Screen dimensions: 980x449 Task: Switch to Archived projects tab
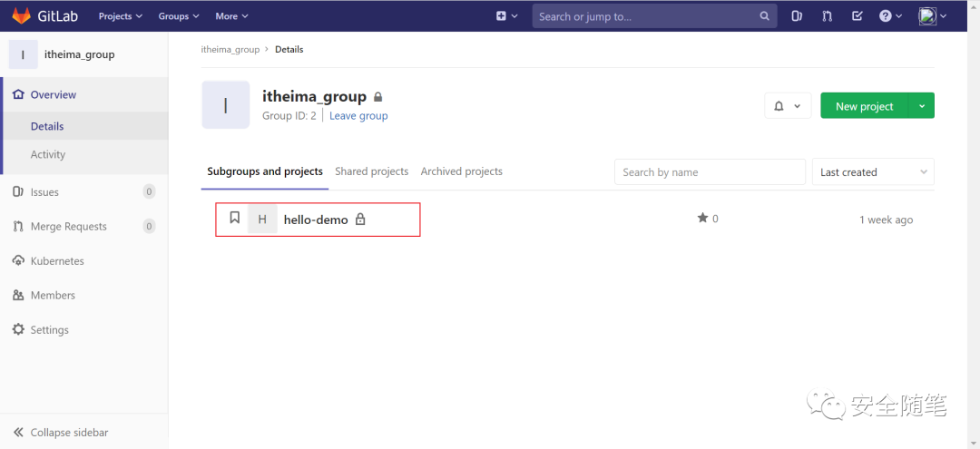click(461, 171)
